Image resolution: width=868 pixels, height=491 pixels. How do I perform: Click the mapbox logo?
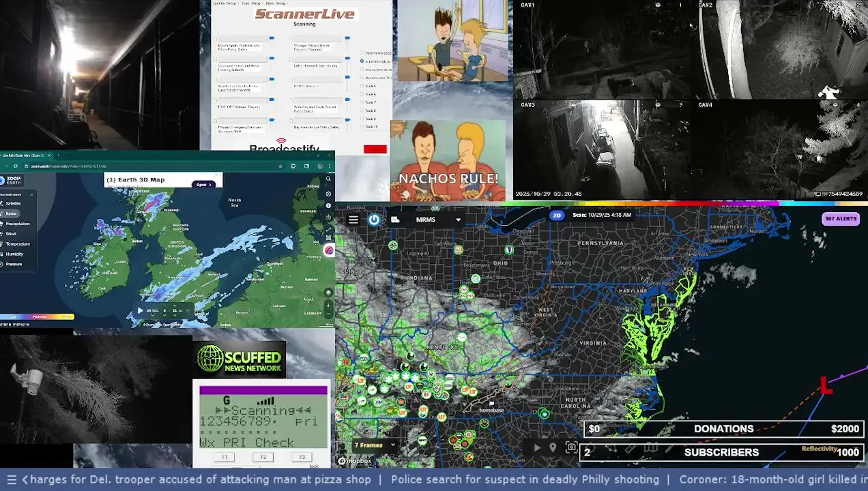coord(355,462)
